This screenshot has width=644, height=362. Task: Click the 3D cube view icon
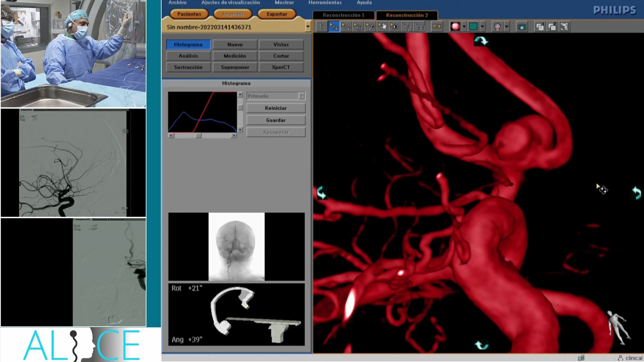coord(564,27)
